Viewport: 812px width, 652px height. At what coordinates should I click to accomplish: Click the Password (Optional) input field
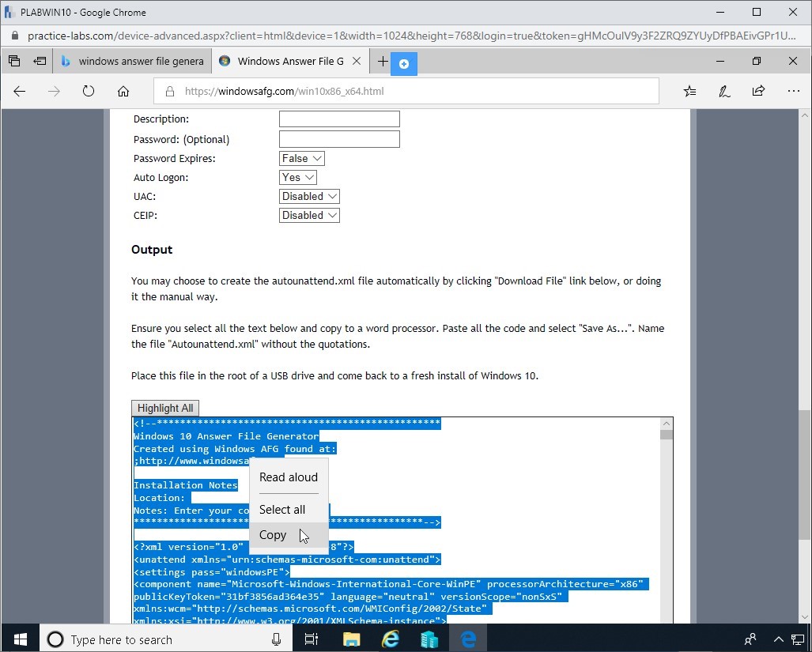(339, 139)
